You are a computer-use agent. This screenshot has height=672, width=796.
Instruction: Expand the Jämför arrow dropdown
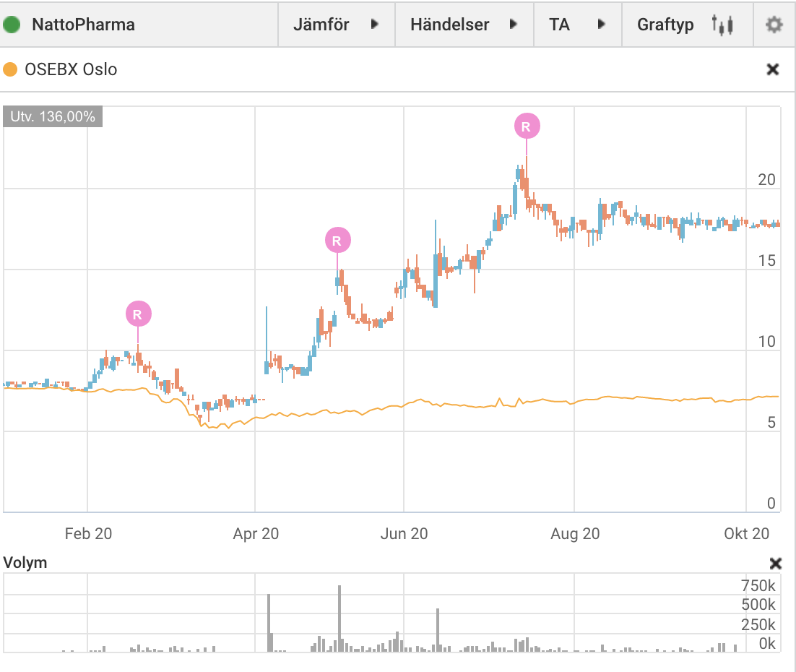pyautogui.click(x=375, y=24)
